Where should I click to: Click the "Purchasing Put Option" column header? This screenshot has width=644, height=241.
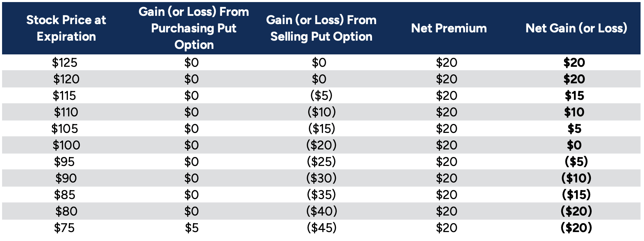coord(194,28)
